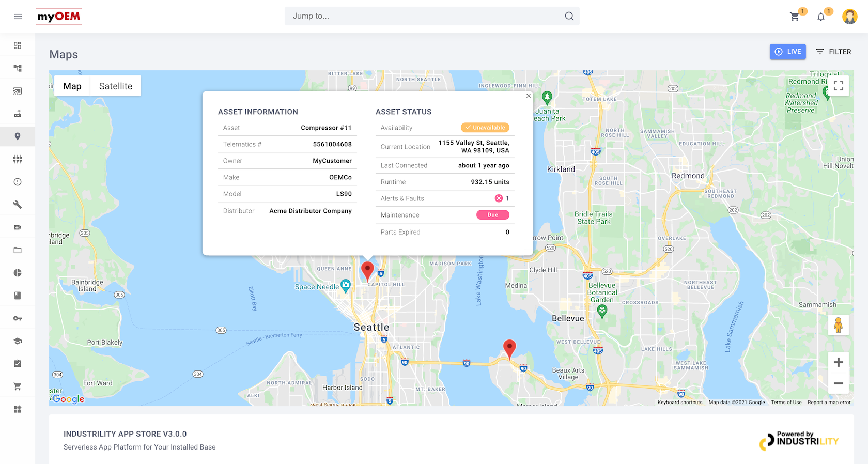Click the myOEM logo
The image size is (868, 464).
[59, 17]
